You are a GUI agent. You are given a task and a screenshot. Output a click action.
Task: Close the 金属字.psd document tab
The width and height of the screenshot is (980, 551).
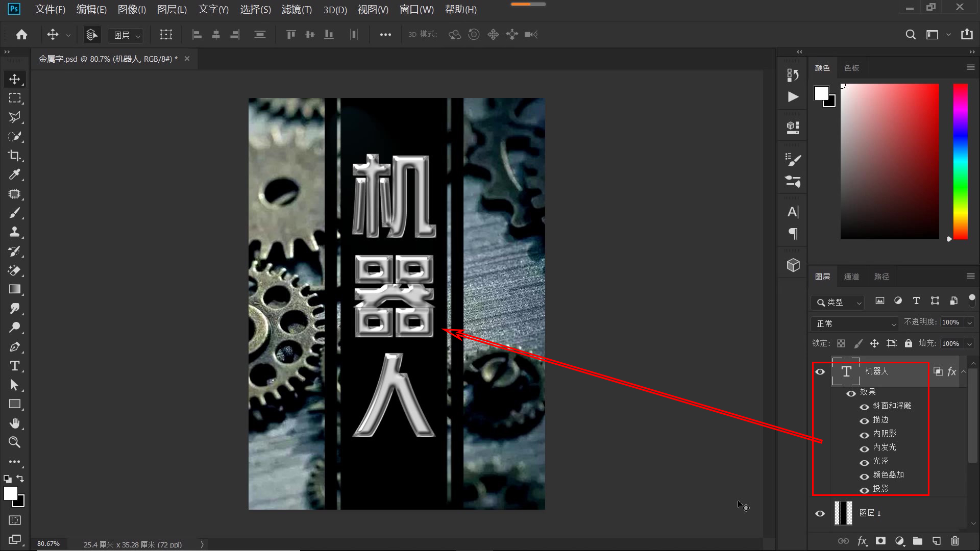(x=187, y=59)
